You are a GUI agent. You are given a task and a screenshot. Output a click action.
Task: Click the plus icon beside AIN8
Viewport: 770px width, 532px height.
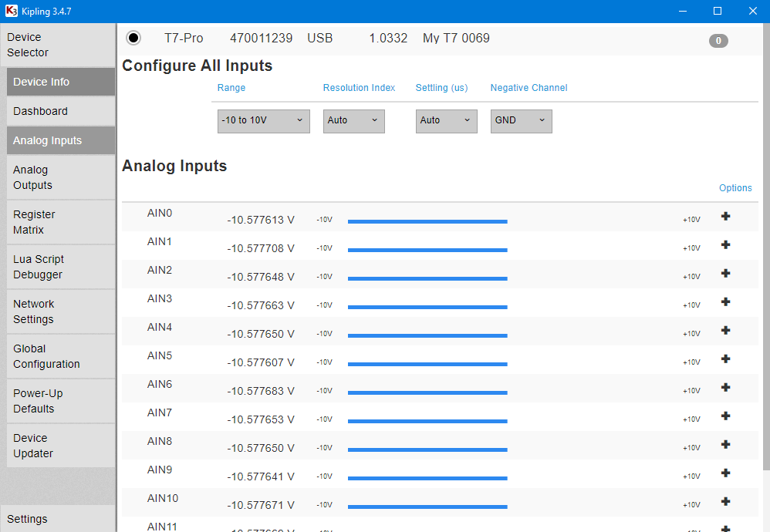[x=725, y=445]
